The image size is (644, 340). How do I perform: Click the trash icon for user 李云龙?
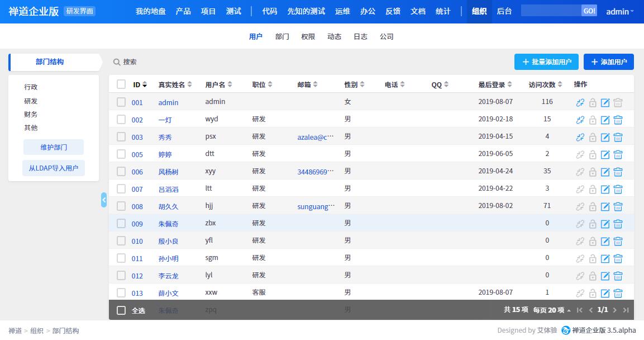(x=618, y=276)
